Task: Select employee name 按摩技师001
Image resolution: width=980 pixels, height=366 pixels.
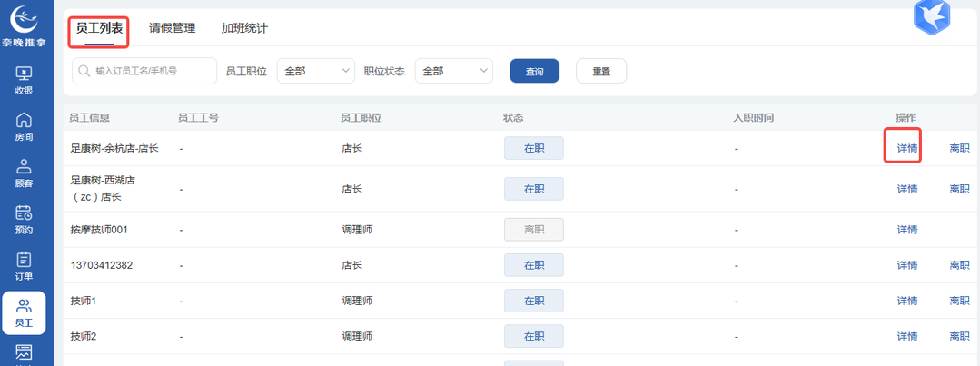Action: tap(99, 230)
